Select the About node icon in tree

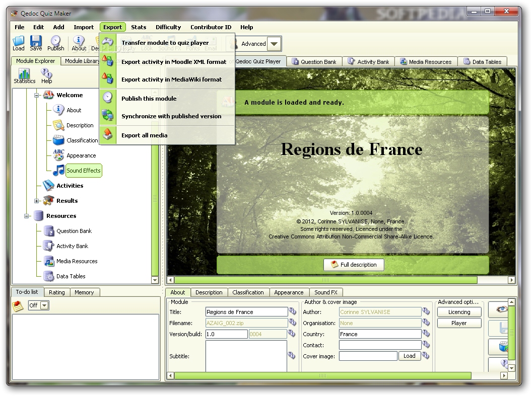58,110
